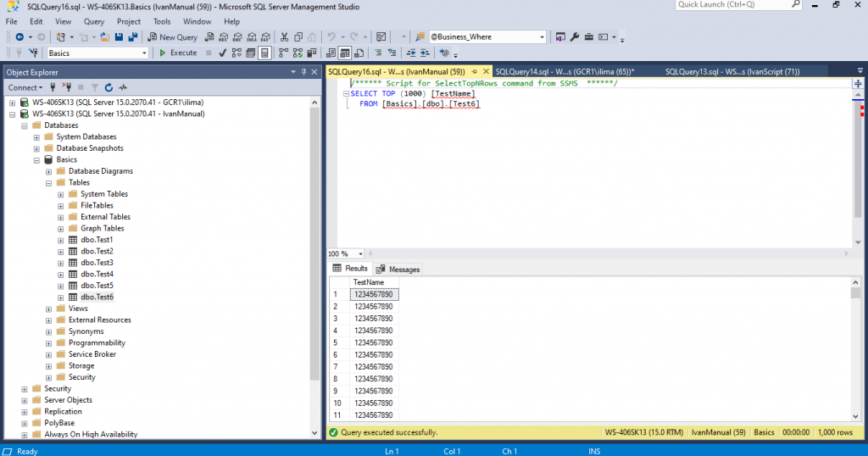Click the New Query button
The width and height of the screenshot is (868, 456).
pos(172,37)
